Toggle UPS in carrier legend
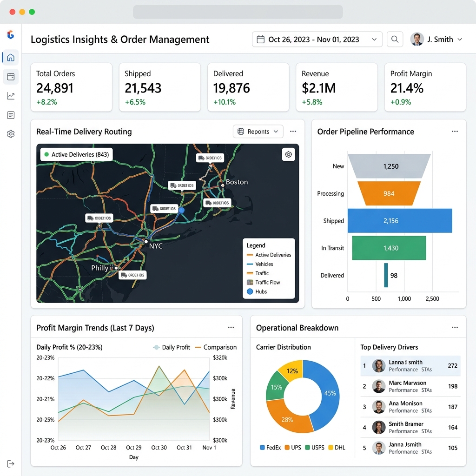 point(293,448)
